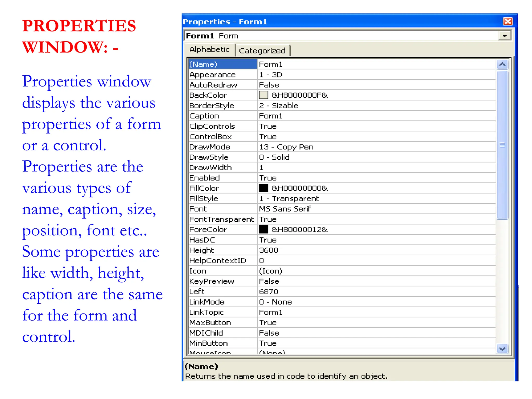Select the KeyPreview property

point(223,281)
